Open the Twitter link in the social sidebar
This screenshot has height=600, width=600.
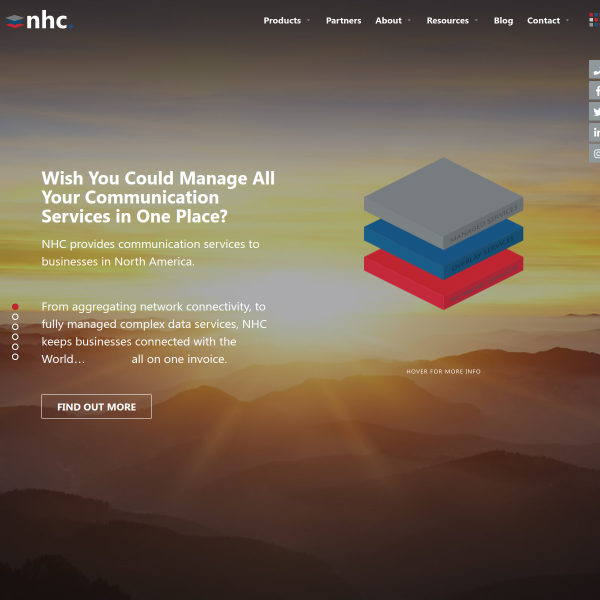click(x=595, y=112)
